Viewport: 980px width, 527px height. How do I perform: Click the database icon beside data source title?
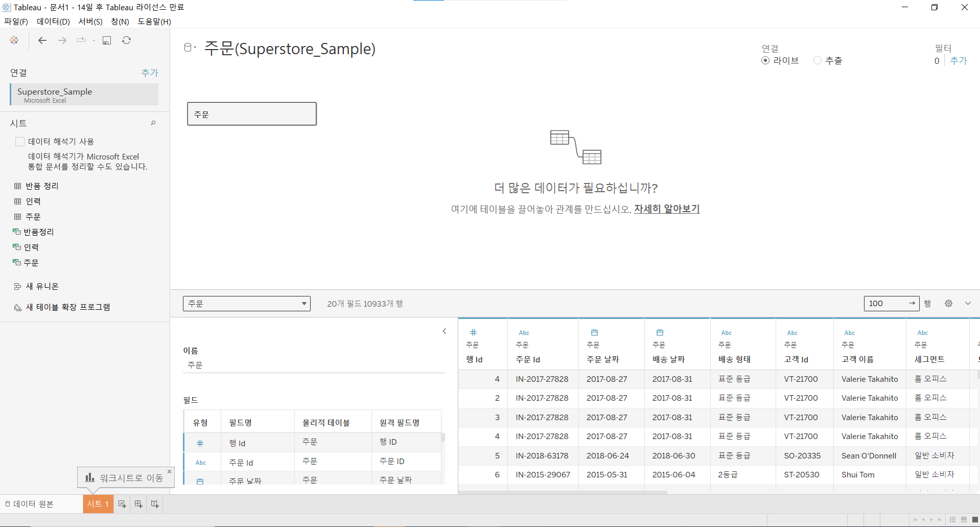pos(188,48)
